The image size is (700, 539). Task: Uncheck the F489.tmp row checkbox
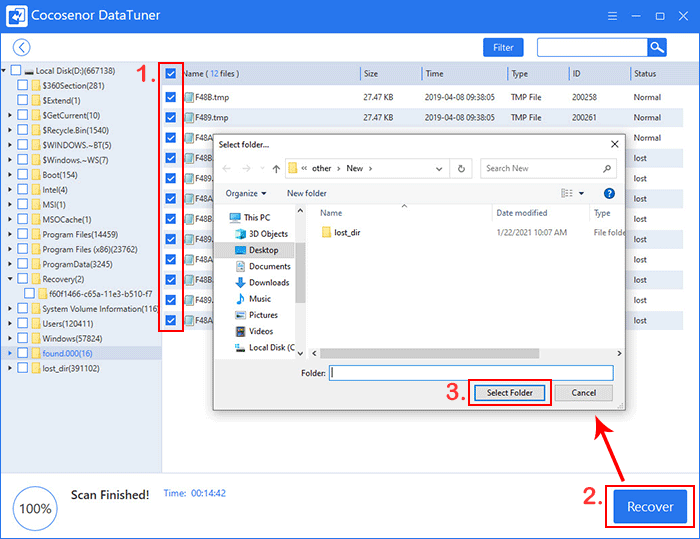point(171,117)
